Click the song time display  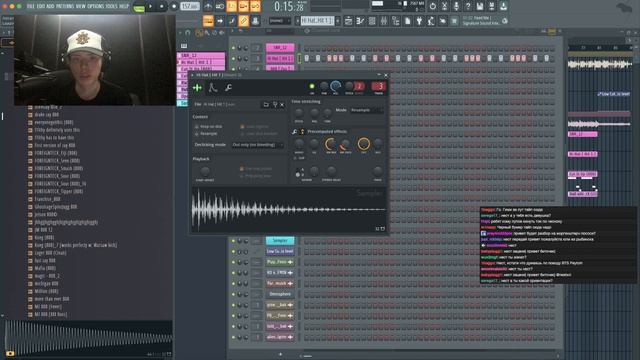pyautogui.click(x=289, y=7)
